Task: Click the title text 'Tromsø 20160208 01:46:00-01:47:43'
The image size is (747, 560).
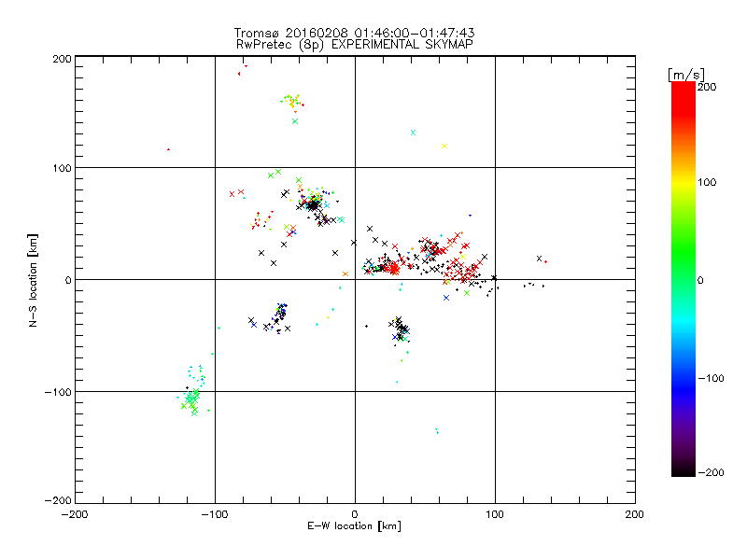Action: tap(354, 33)
